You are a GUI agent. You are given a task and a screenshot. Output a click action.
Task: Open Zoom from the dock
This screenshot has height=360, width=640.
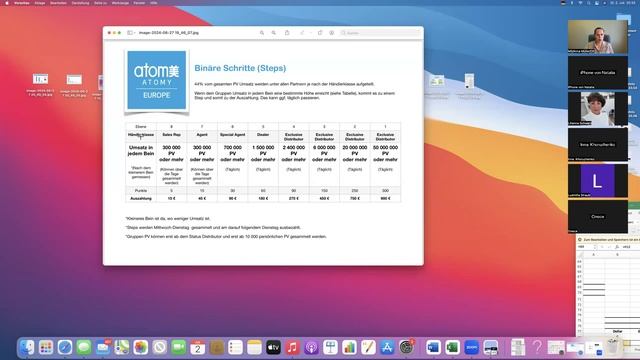[471, 347]
